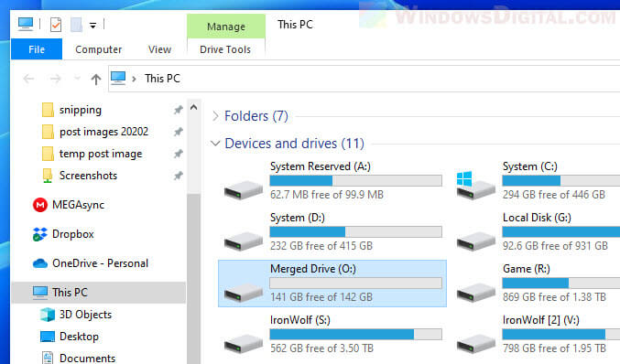
Task: Click '232 GB free of 415 GB' text
Action: (321, 246)
